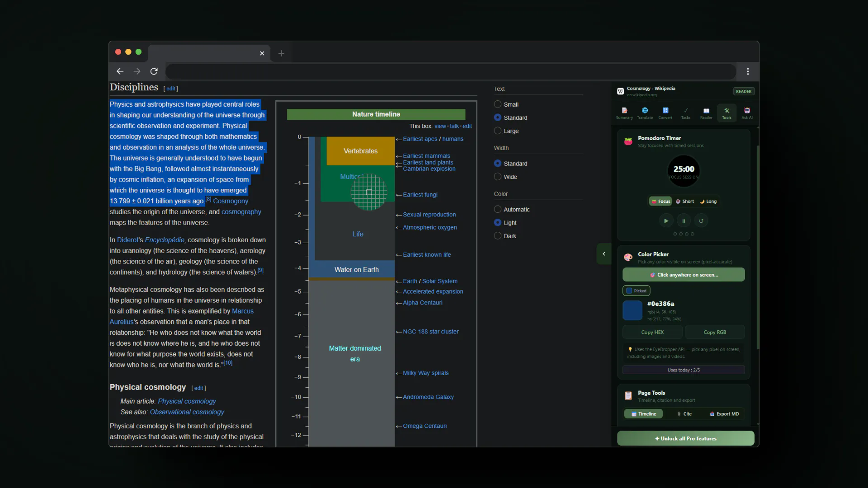Click the Wikipedia W site icon
Image resolution: width=868 pixels, height=488 pixels.
tap(620, 91)
